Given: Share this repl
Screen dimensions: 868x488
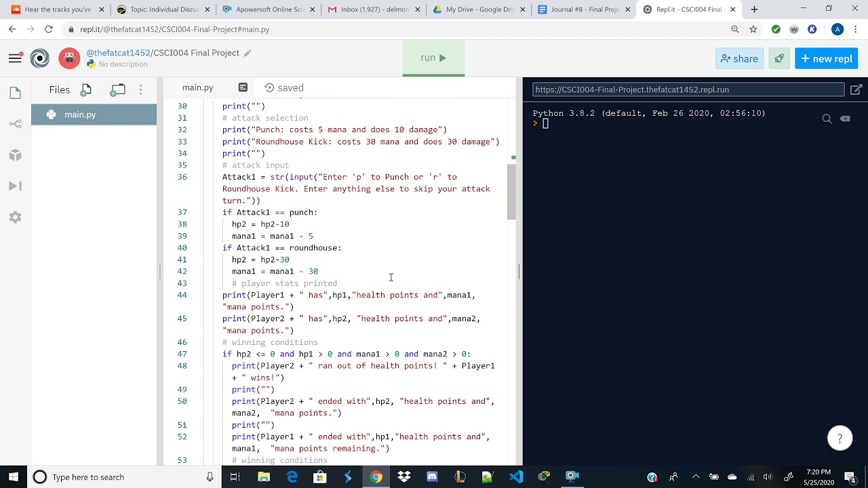Looking at the screenshot, I should (739, 58).
